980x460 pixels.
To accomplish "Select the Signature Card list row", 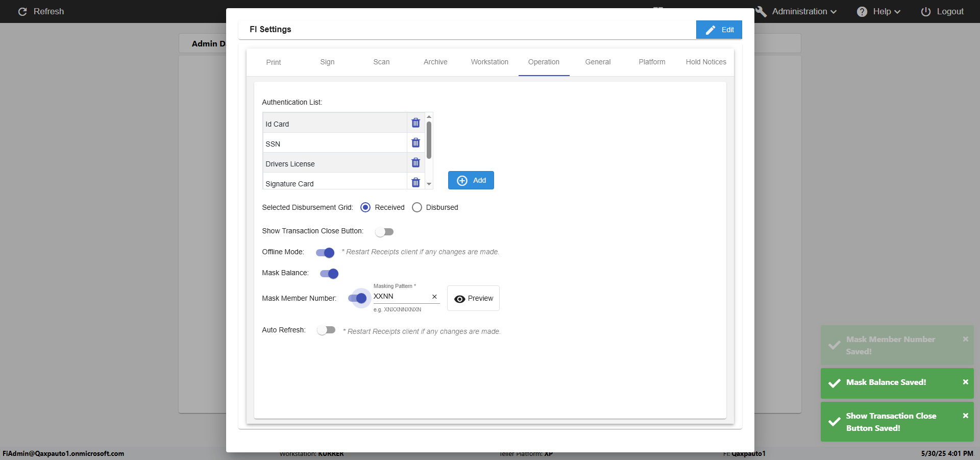I will click(334, 181).
